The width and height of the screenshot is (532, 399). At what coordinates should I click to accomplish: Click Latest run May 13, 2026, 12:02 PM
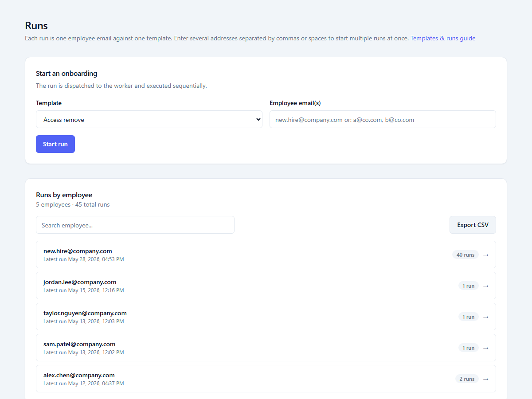coord(84,352)
